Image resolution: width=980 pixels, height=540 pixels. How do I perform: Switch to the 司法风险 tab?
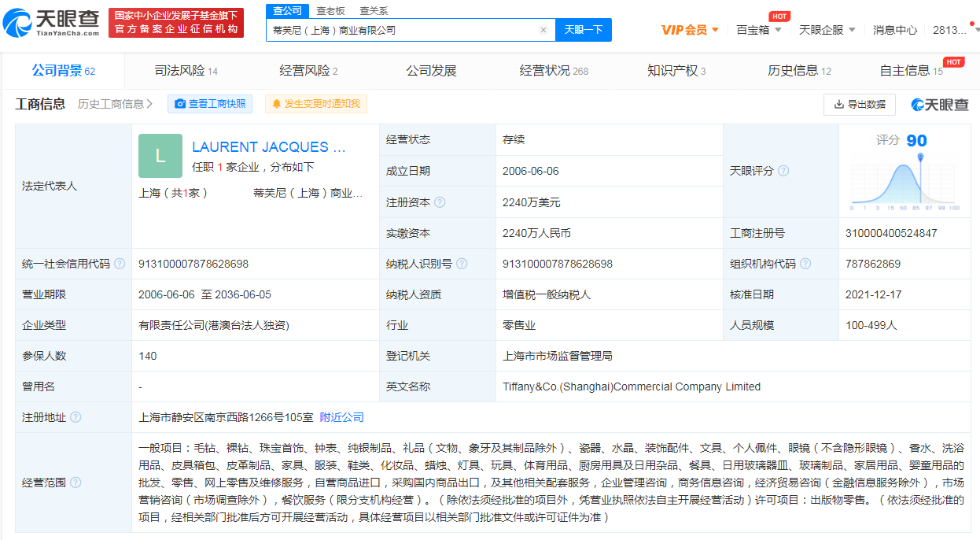coord(186,71)
